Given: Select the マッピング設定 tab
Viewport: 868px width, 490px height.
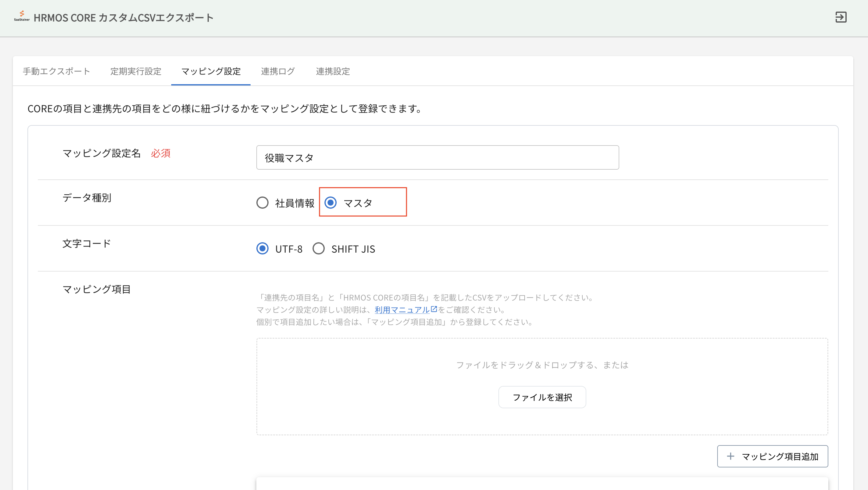Looking at the screenshot, I should 211,71.
